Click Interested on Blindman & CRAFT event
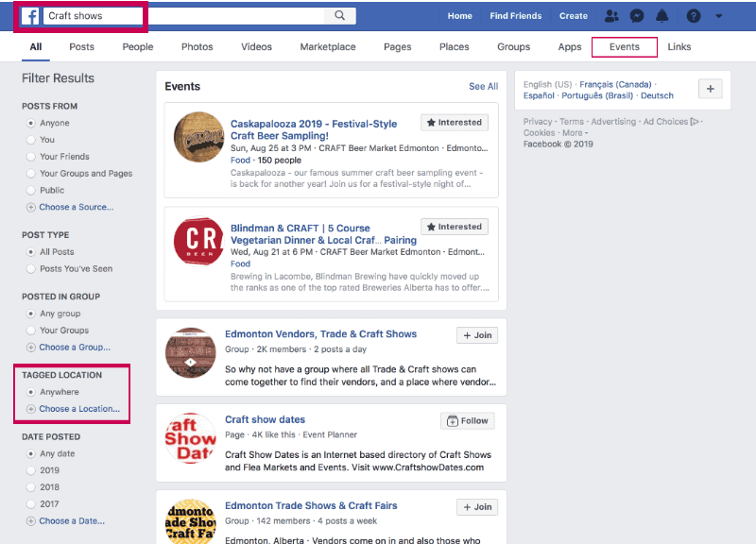This screenshot has width=756, height=544. click(x=455, y=227)
